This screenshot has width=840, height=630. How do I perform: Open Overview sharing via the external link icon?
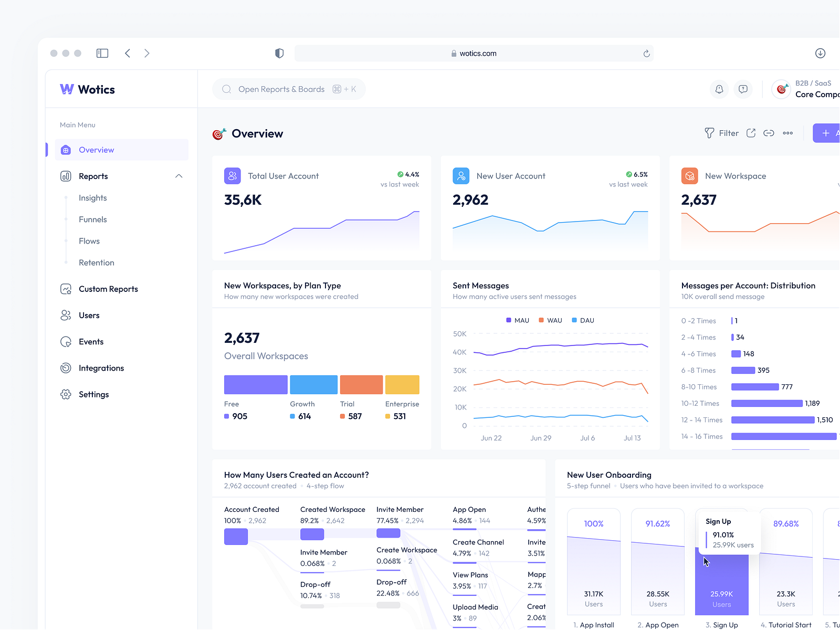point(751,133)
